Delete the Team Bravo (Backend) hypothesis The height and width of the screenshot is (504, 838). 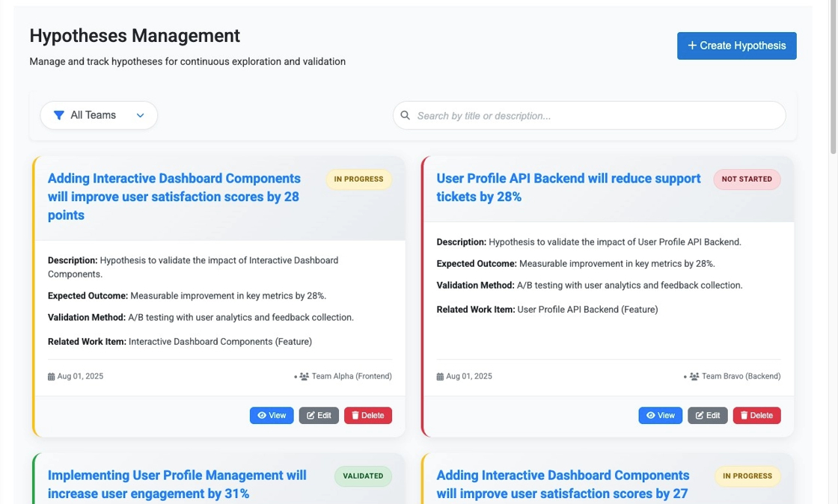coord(756,415)
